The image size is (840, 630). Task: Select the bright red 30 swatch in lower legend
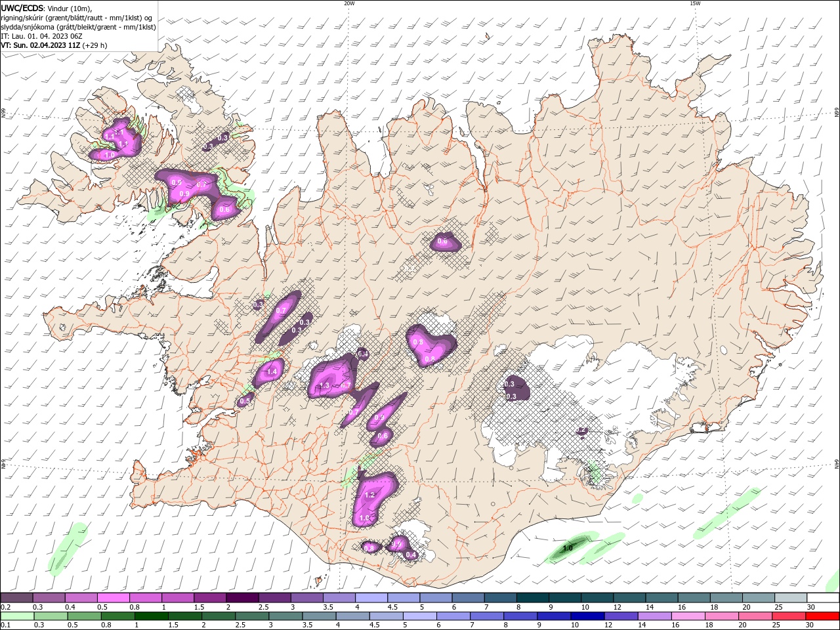(822, 616)
